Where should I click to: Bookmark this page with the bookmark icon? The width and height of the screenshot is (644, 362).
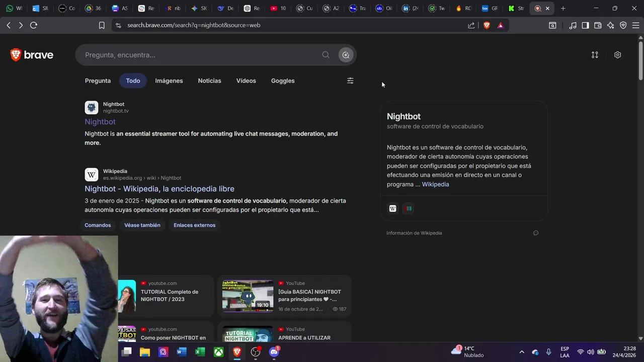(x=102, y=25)
